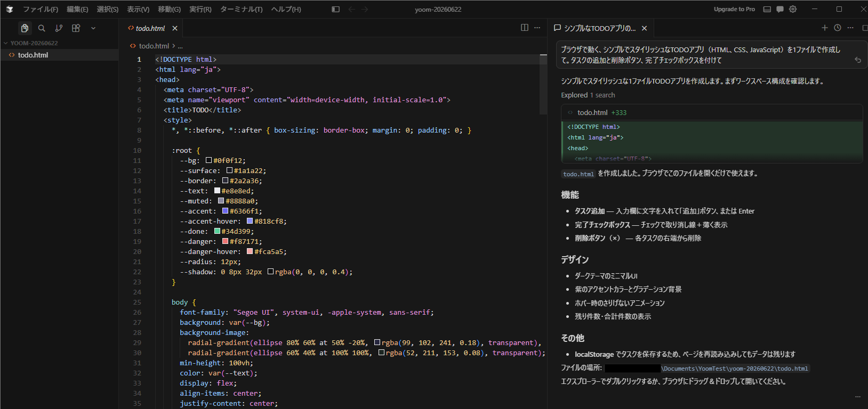Image resolution: width=868 pixels, height=409 pixels.
Task: Open the --done #34d399 color swatch
Action: pos(217,231)
